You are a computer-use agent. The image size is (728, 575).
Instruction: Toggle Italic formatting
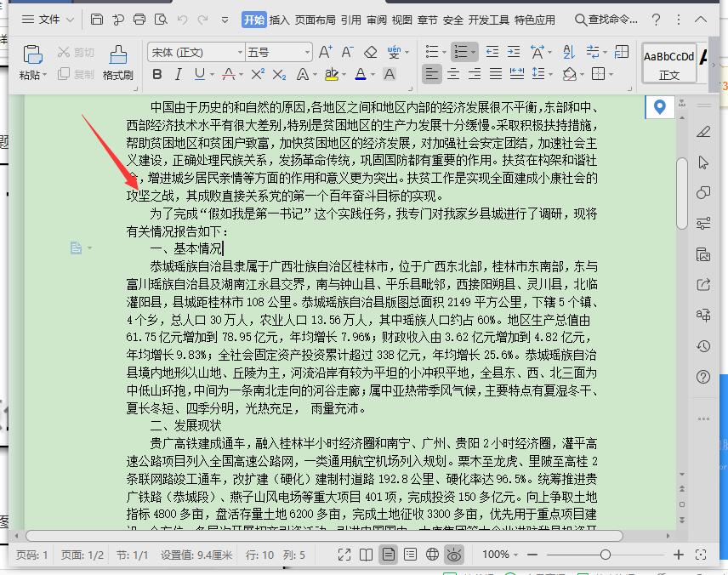pyautogui.click(x=178, y=74)
